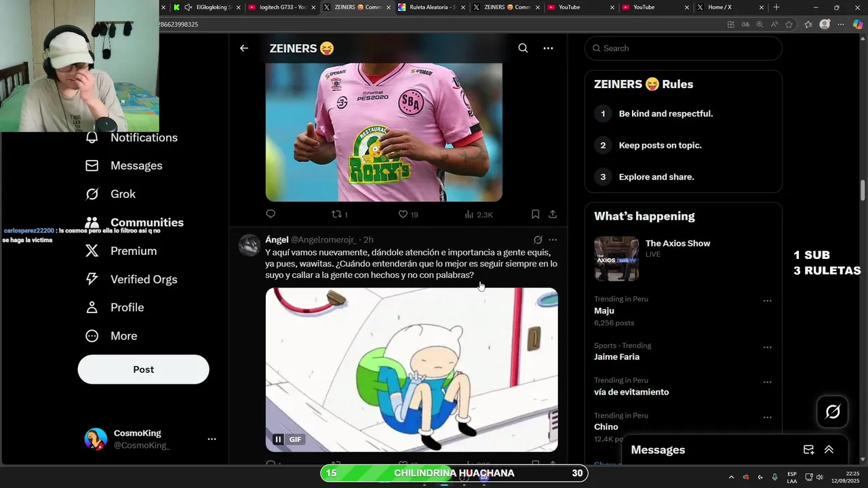Switch to Ruleta Aleatoria tab
Viewport: 868px width, 488px height.
[x=431, y=7]
